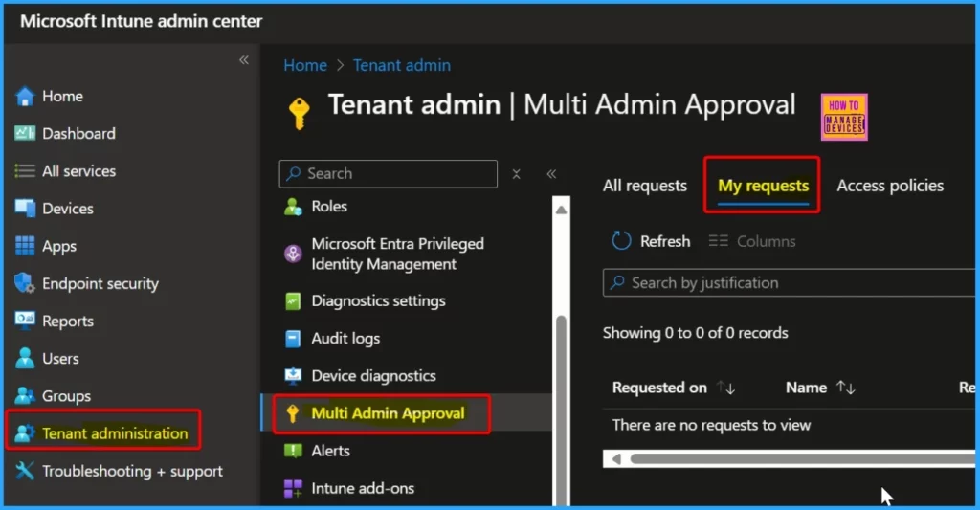Click the Multi Admin Approval key icon in menu
This screenshot has height=510, width=980.
click(293, 413)
